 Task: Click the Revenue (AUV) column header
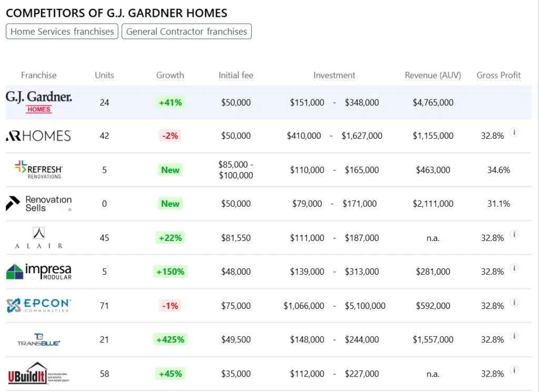coord(433,75)
